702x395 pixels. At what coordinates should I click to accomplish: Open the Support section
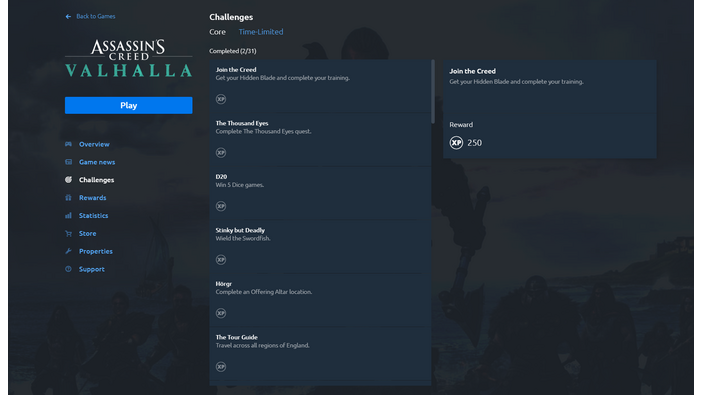point(91,269)
